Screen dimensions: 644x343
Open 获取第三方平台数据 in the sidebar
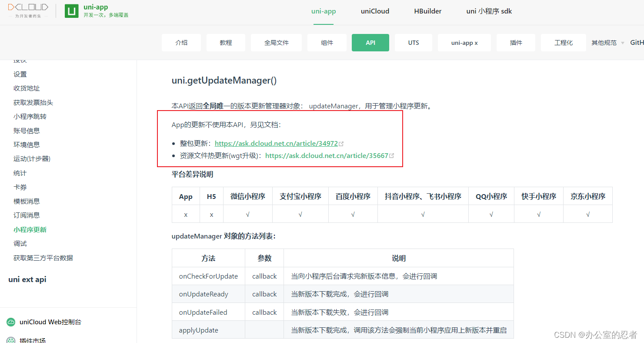[43, 258]
